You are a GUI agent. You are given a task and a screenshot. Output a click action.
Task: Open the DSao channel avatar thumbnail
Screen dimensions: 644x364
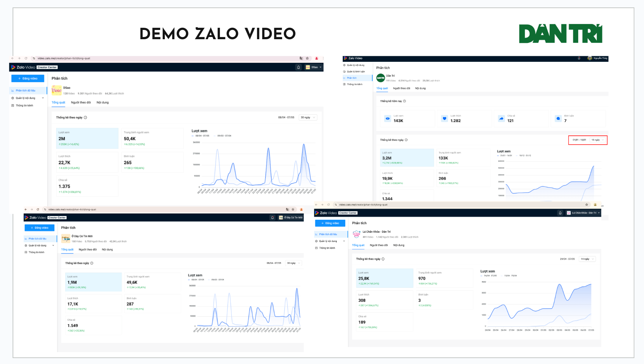57,90
